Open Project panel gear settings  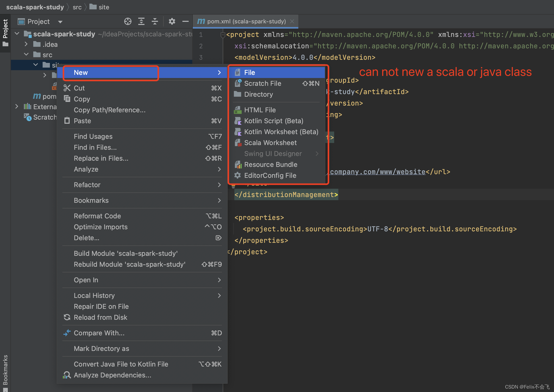[x=172, y=21]
